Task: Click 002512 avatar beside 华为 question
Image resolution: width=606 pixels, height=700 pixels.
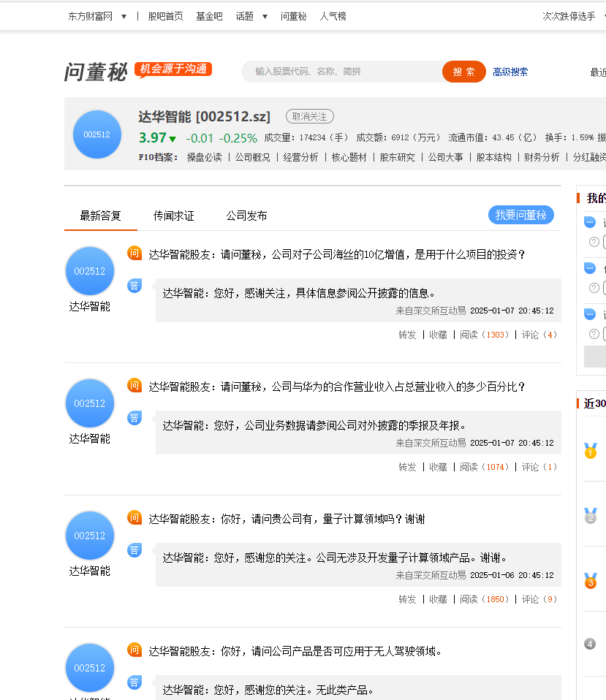Action: click(x=90, y=403)
